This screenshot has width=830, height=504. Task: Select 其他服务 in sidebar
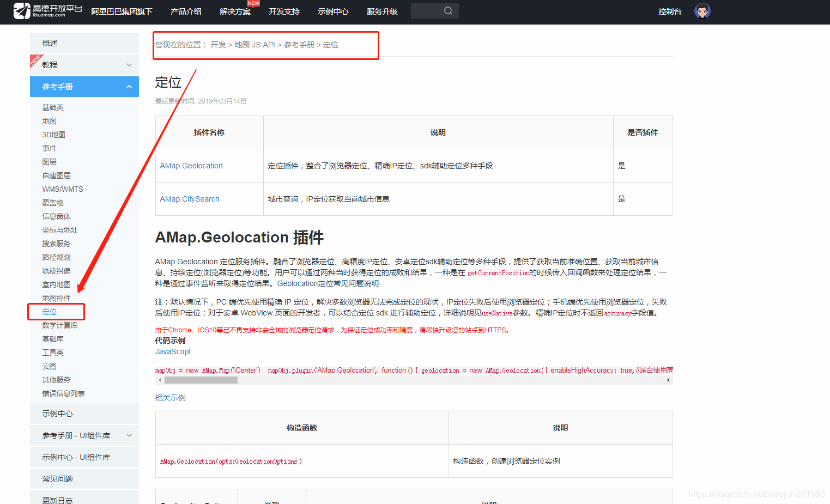point(56,380)
